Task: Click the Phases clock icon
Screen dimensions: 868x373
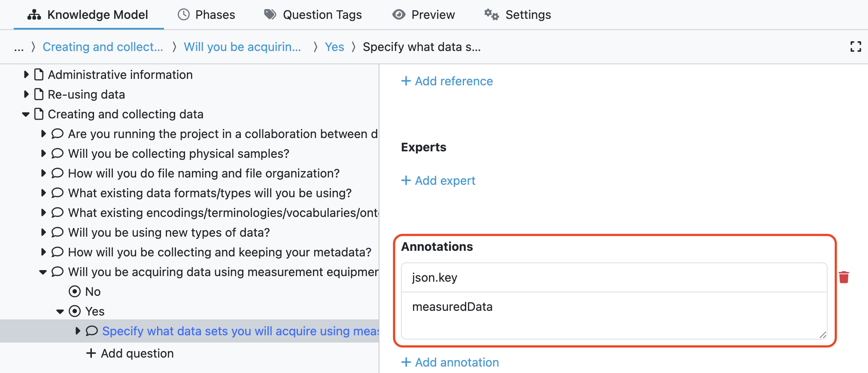Action: click(184, 15)
